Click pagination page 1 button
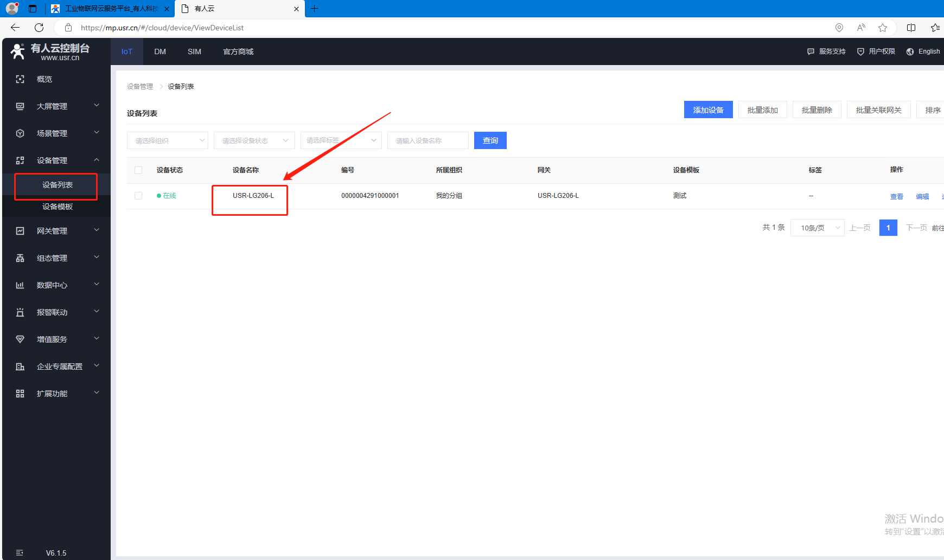 888,228
